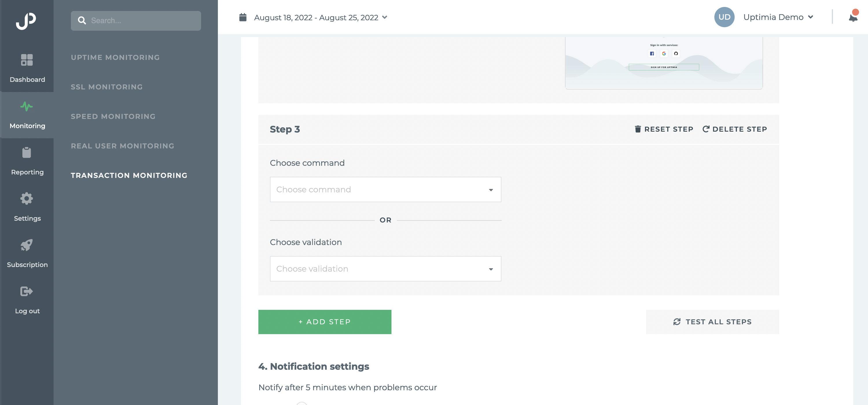Click the Google sign-in icon in preview
Screen dimensions: 868x405
click(x=664, y=54)
